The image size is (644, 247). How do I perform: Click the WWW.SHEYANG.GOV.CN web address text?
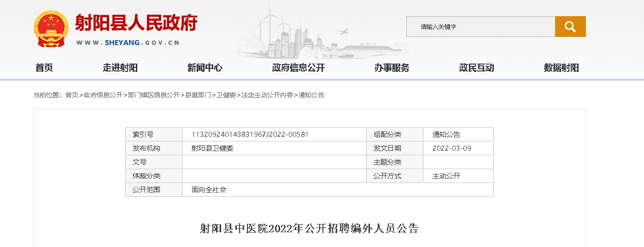click(128, 43)
